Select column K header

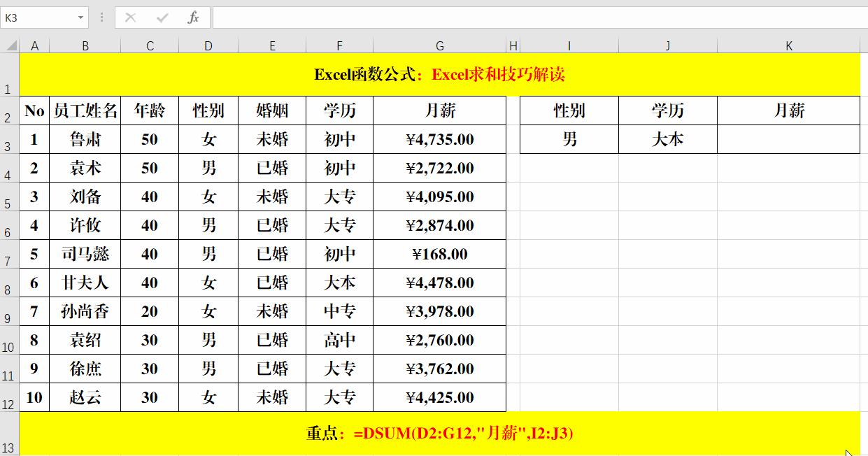coord(788,45)
